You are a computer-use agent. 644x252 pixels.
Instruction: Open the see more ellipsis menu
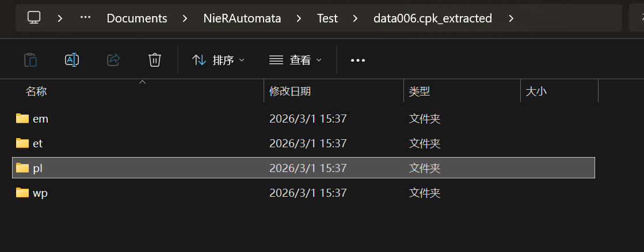[358, 60]
